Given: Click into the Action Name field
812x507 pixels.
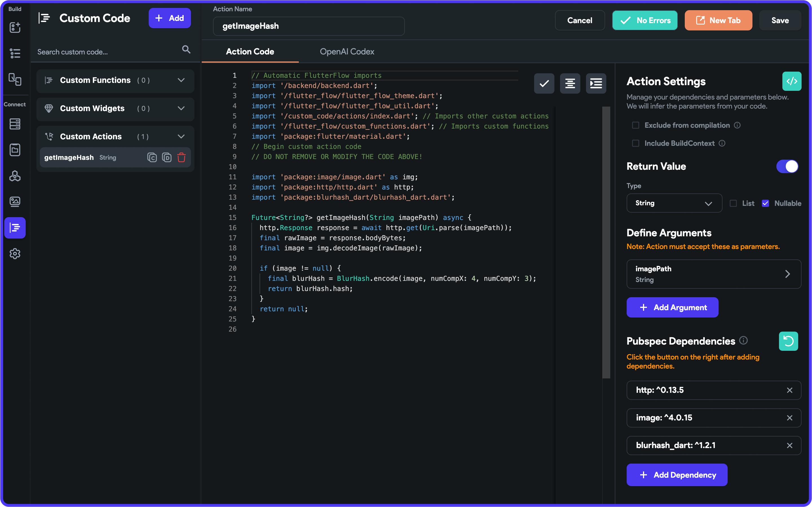Looking at the screenshot, I should click(x=309, y=26).
